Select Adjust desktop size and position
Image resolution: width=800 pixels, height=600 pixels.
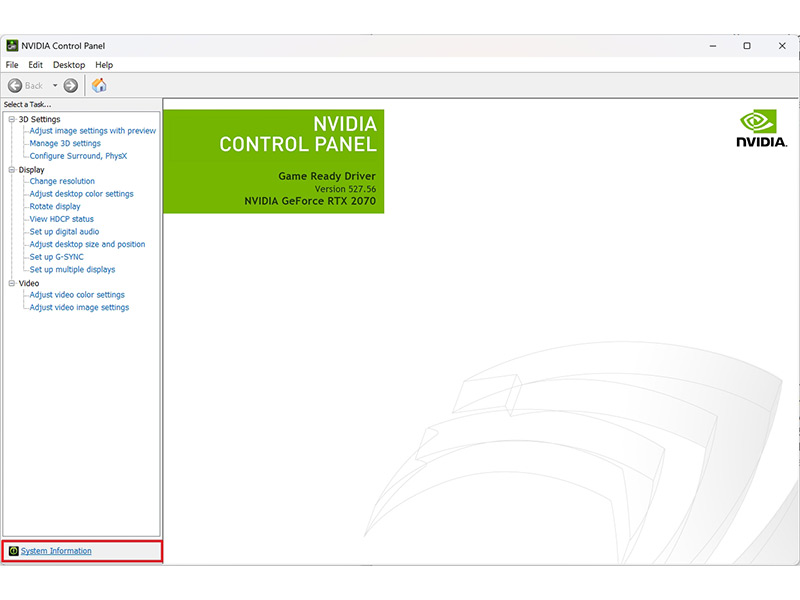pyautogui.click(x=87, y=244)
